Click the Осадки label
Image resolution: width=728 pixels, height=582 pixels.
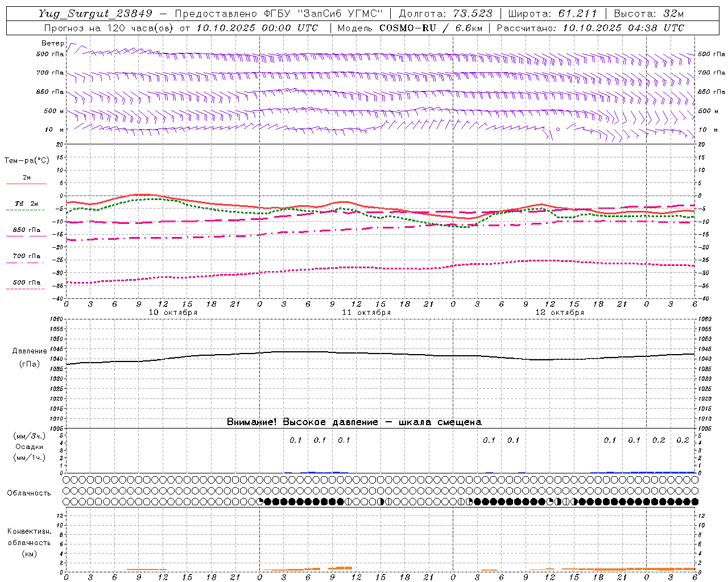29,447
